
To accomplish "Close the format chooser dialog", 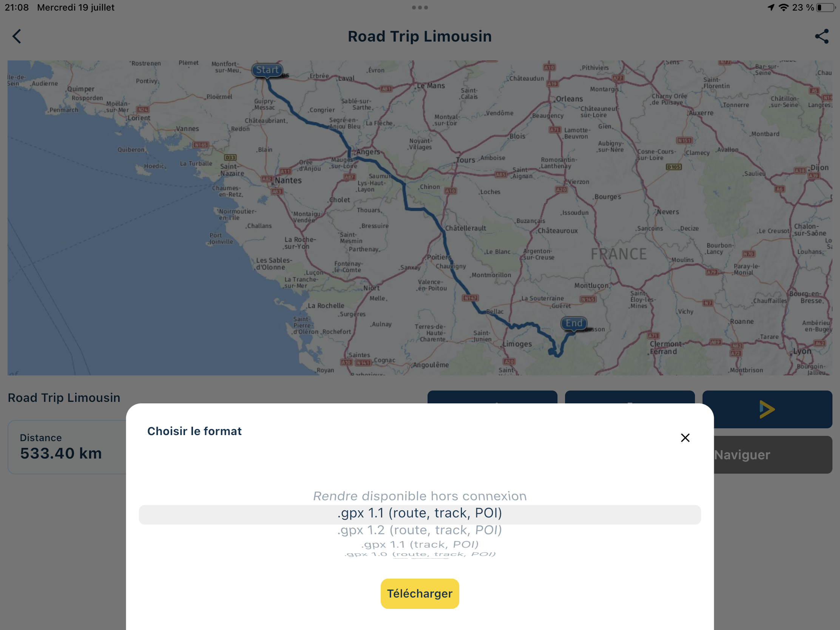I will (685, 438).
